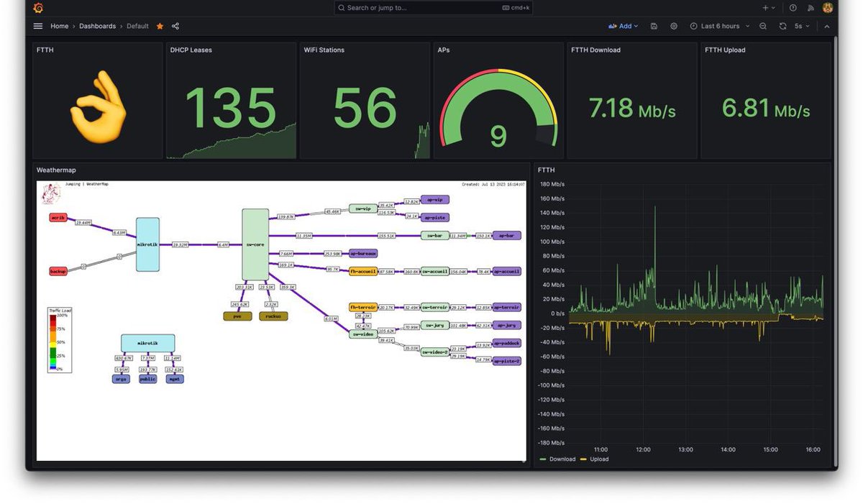The width and height of the screenshot is (863, 504).
Task: Go to the Home breadcrumb
Action: point(60,26)
